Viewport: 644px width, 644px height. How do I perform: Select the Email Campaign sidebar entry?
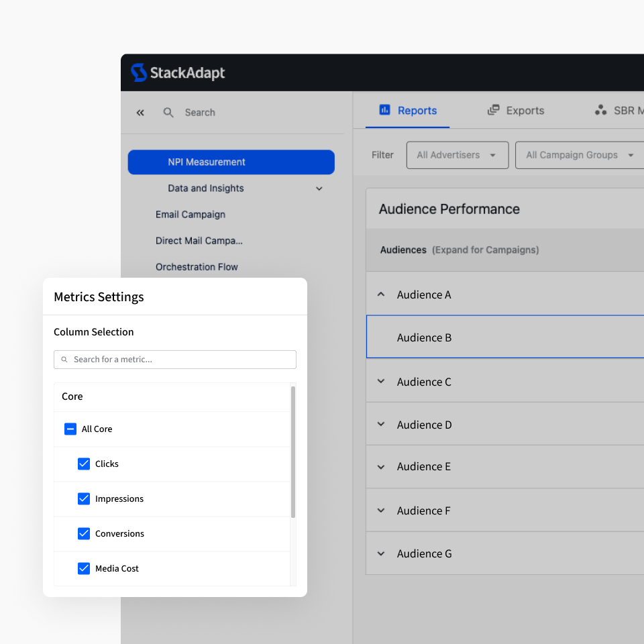point(190,214)
